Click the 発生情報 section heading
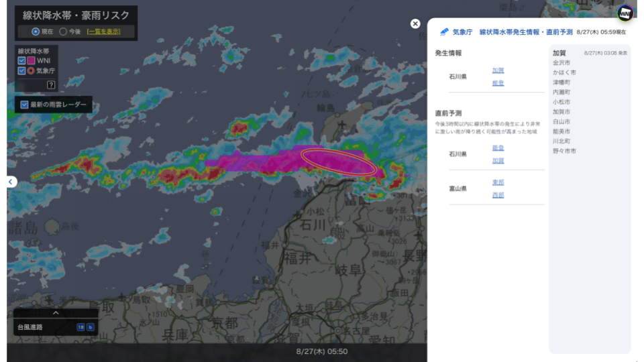644x362 pixels. 449,53
